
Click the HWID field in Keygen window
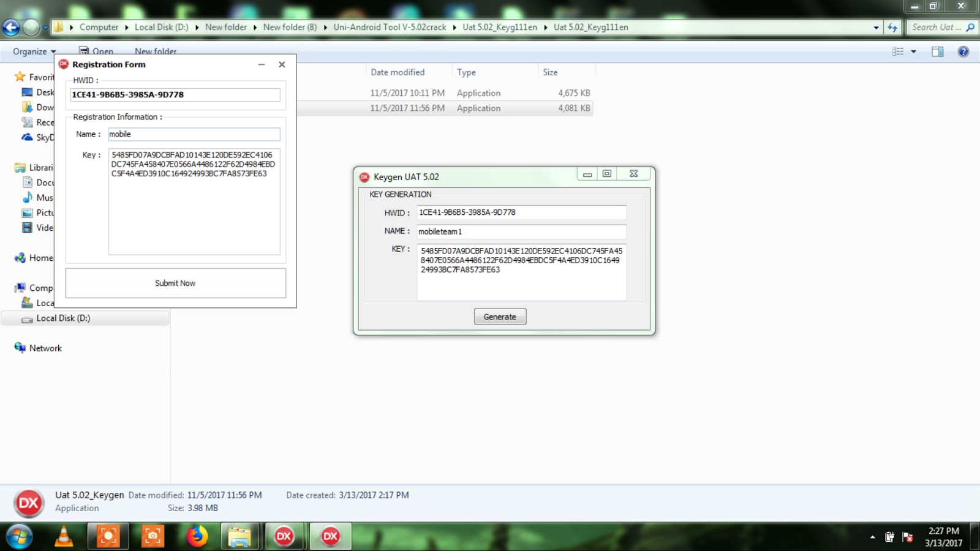point(521,212)
